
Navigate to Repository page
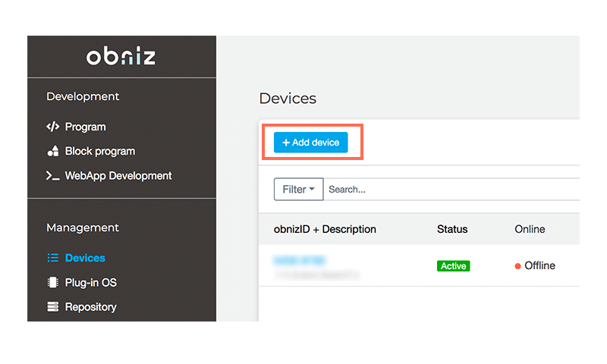tap(90, 307)
